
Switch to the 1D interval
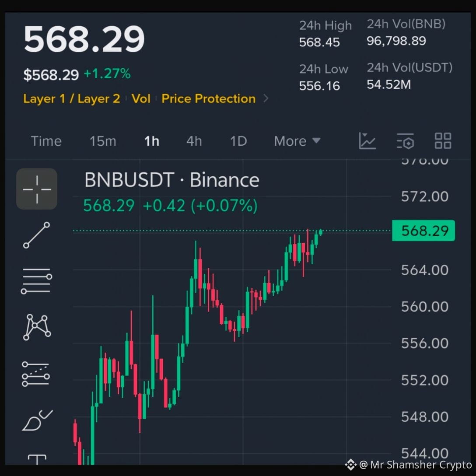[238, 141]
